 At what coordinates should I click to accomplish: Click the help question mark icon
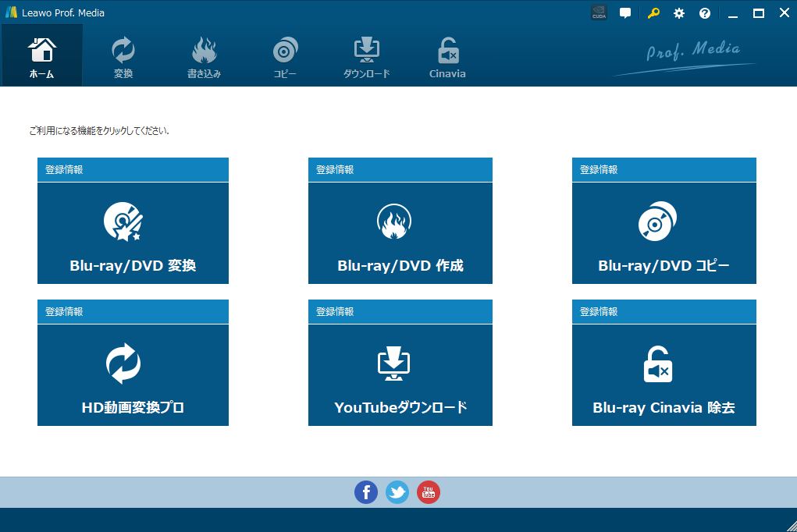[704, 13]
